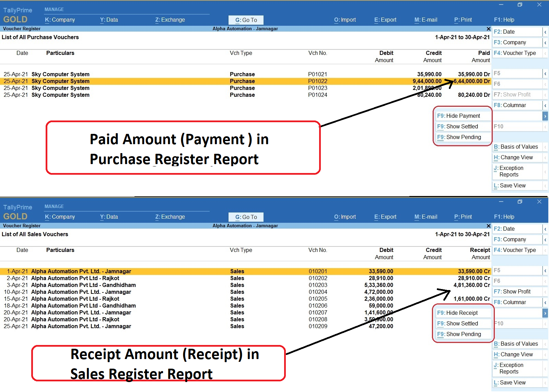Viewport: 549px width, 392px height.
Task: Expand F8 Columnar options chevron
Action: (x=545, y=105)
